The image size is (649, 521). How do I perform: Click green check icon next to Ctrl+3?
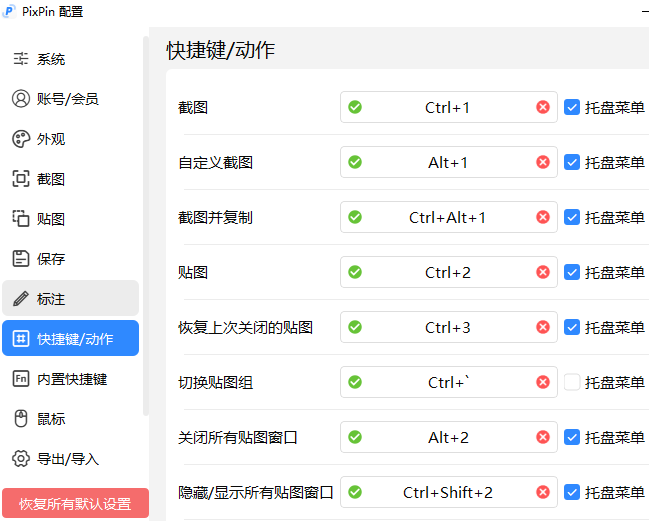click(355, 327)
